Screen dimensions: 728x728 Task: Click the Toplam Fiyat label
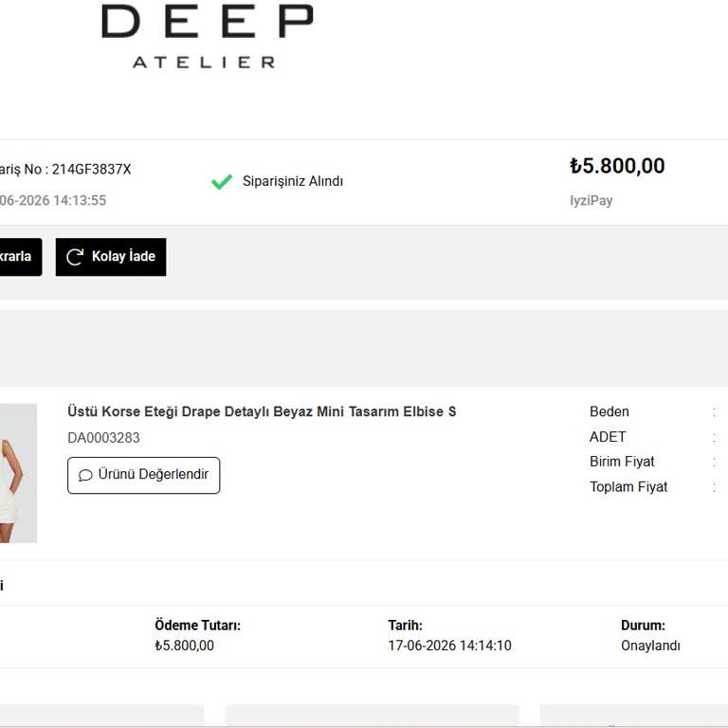(628, 486)
